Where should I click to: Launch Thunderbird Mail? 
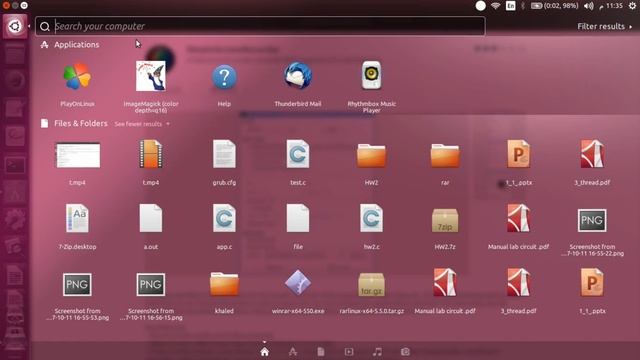point(298,76)
